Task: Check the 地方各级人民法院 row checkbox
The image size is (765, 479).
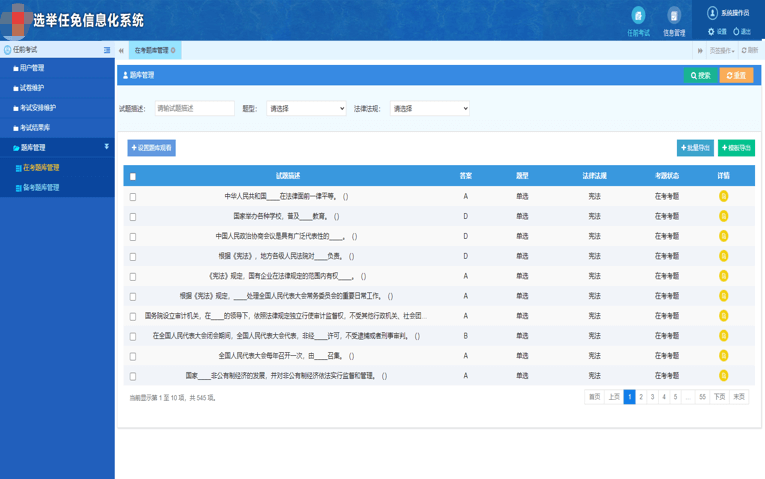Action: (133, 257)
